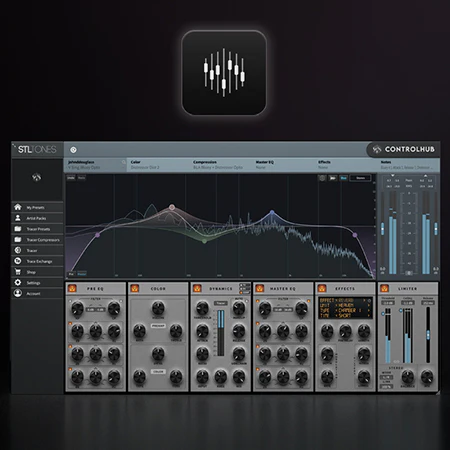Click the purple low-pass filter node
450x450 pixels.
(355, 235)
